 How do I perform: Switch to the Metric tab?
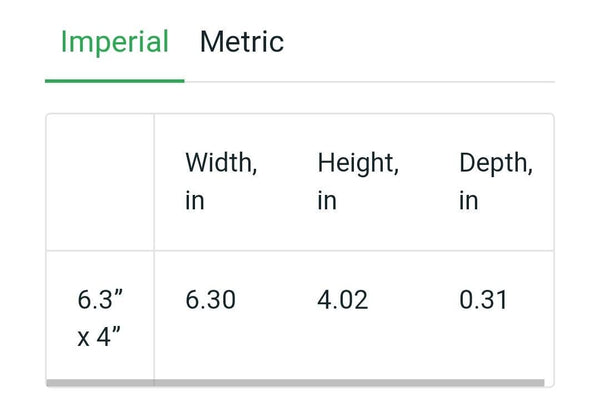coord(242,42)
